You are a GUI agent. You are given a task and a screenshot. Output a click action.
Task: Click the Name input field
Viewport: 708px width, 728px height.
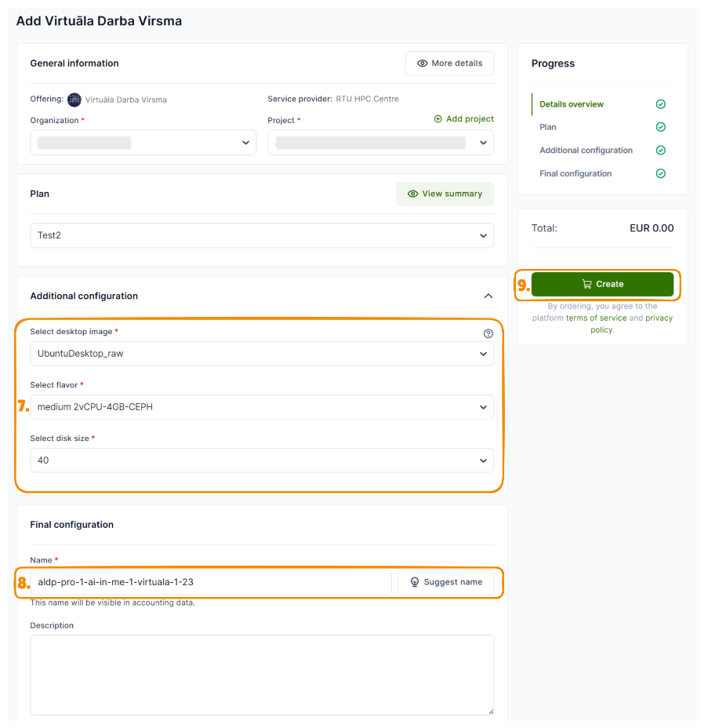click(211, 582)
